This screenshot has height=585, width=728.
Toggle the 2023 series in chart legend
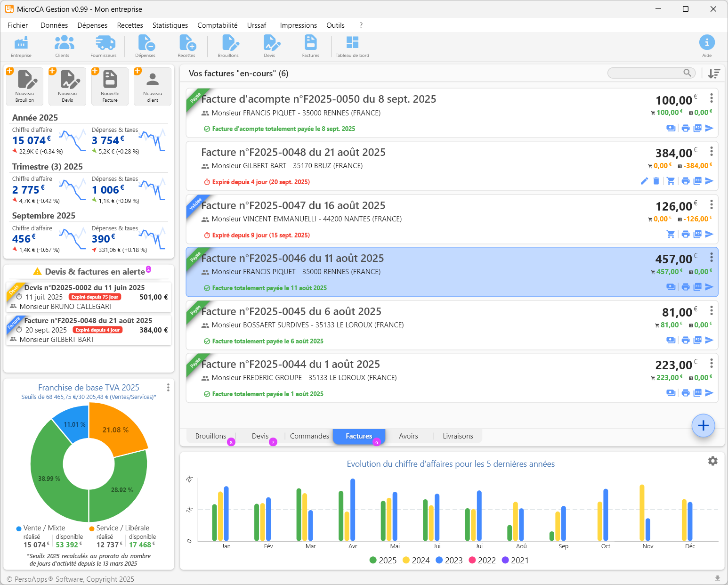pos(449,561)
